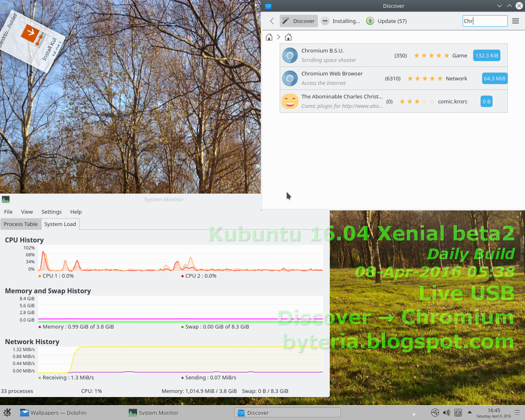Click Memory : 0.99 GiB legend label
Viewport: 525px width, 420px height.
pyautogui.click(x=76, y=327)
